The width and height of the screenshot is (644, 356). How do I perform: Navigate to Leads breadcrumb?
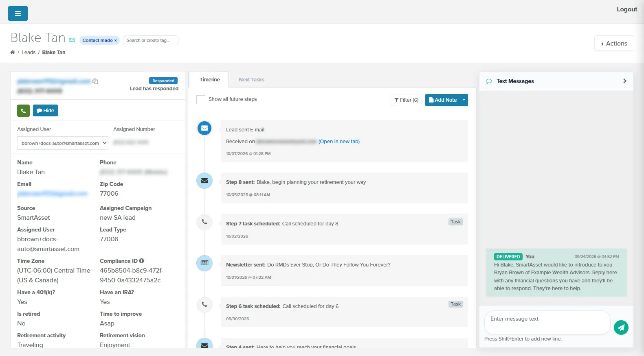coord(29,52)
